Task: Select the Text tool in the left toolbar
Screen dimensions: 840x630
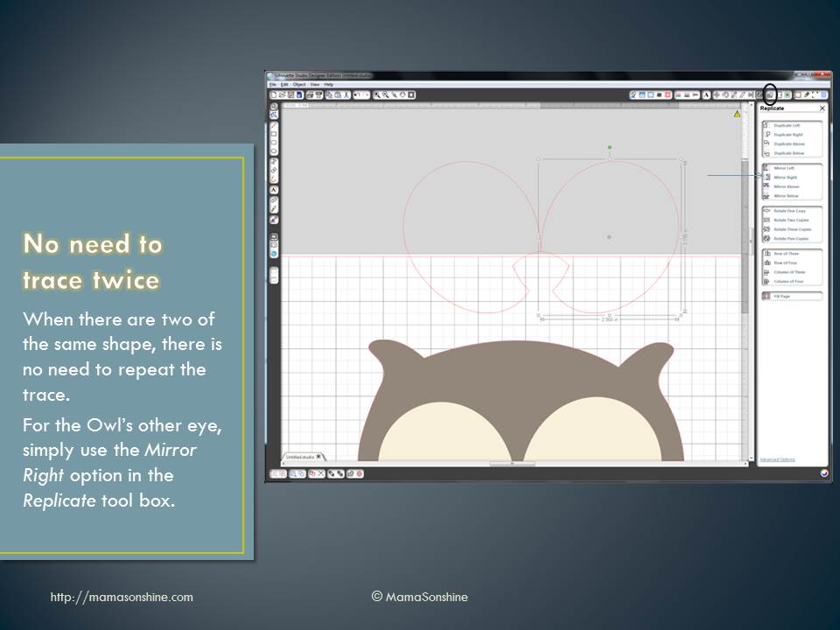Action: tap(275, 189)
